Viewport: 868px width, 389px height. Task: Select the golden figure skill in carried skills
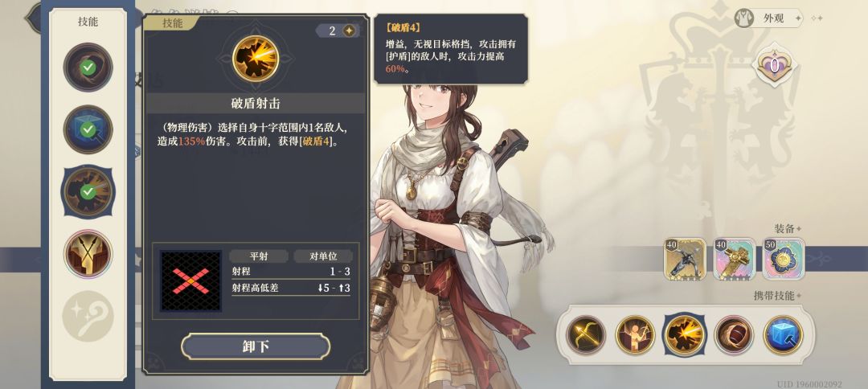[635, 335]
